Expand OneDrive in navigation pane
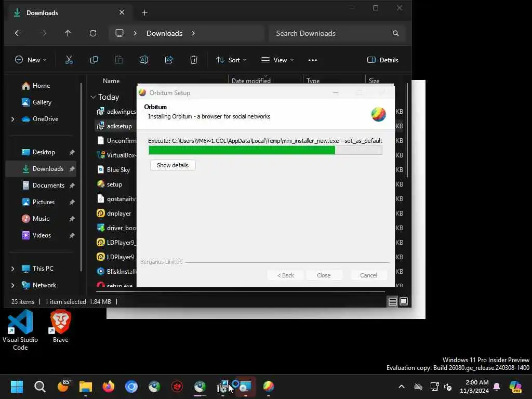532x399 pixels. tap(13, 119)
